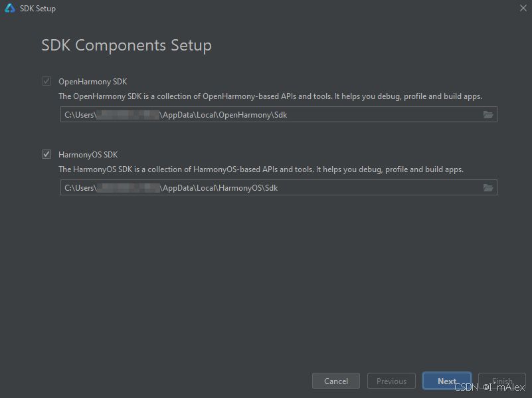Proceed with the Next button

447,381
